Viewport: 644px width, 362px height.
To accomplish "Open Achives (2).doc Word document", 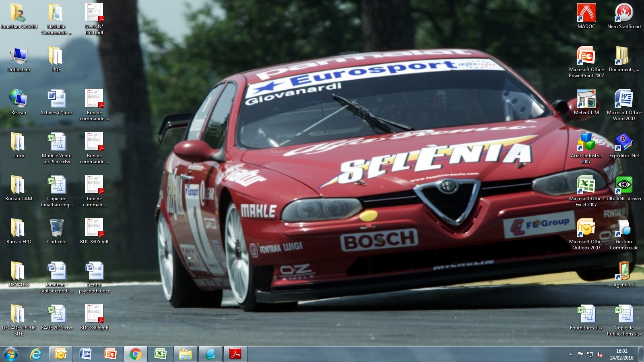I will point(56,103).
